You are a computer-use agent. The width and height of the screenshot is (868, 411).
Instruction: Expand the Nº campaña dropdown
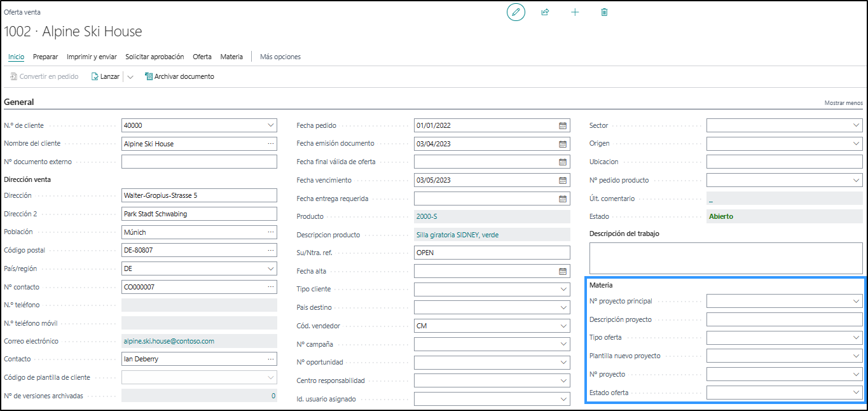563,344
